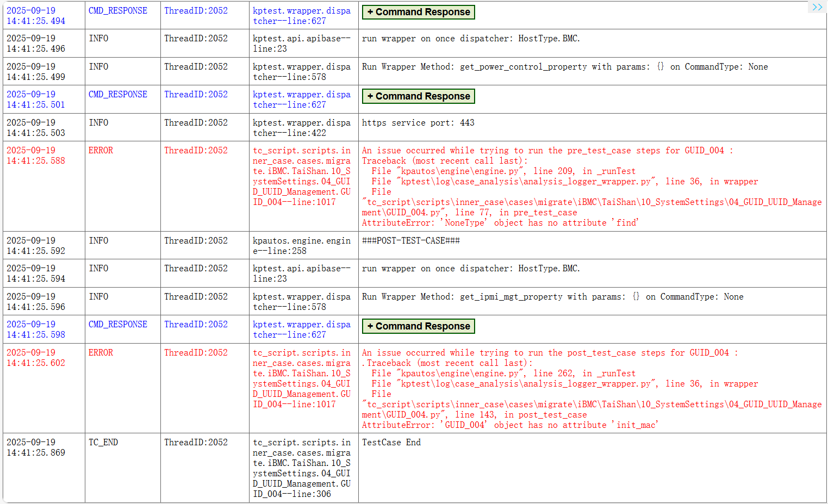Expand the Command Response at 14:41:25.494
This screenshot has width=828, height=504.
[418, 12]
